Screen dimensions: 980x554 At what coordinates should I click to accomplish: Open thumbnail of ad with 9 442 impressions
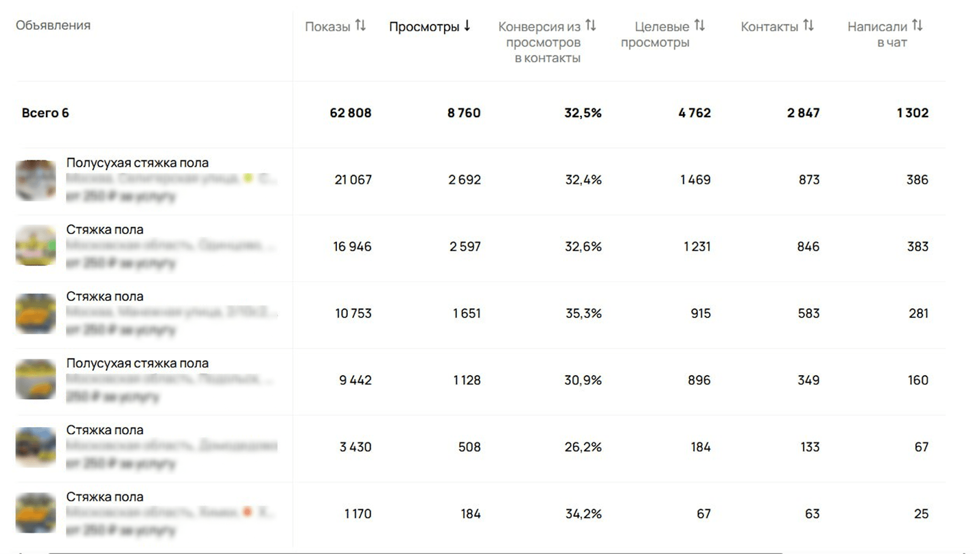pos(36,380)
